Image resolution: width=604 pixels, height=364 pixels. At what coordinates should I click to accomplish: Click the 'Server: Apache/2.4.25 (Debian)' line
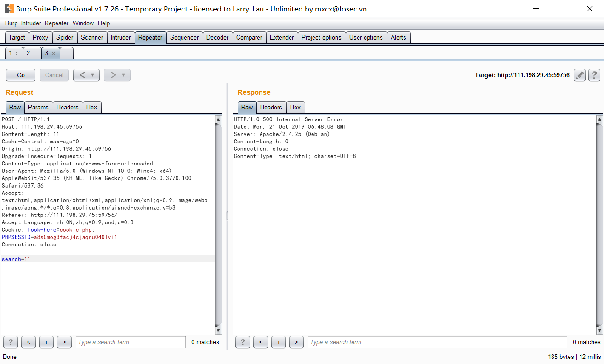click(x=282, y=134)
